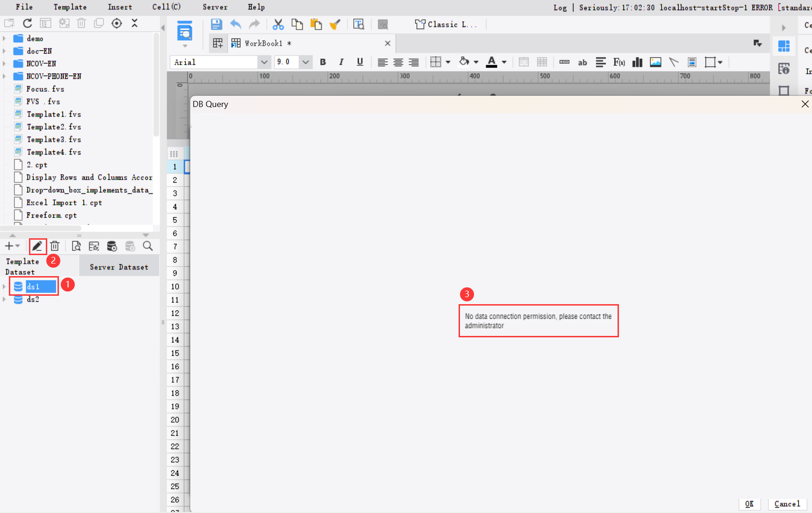812x513 pixels.
Task: Expand the ds2 dataset tree node
Action: coord(4,299)
